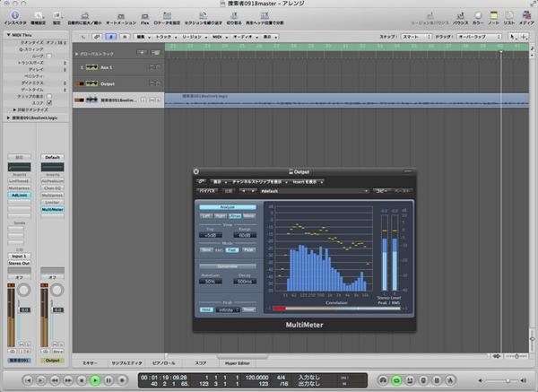Click the Output track icon

click(91, 83)
